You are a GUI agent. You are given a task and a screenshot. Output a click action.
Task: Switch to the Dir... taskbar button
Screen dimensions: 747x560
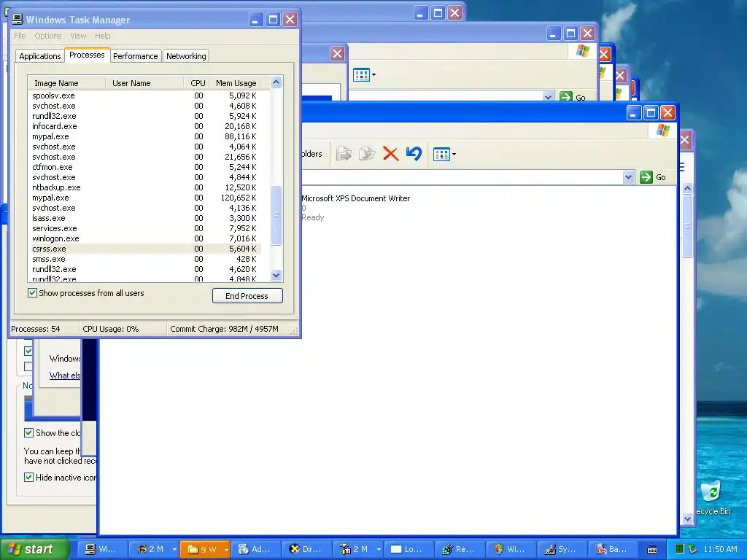click(x=306, y=549)
